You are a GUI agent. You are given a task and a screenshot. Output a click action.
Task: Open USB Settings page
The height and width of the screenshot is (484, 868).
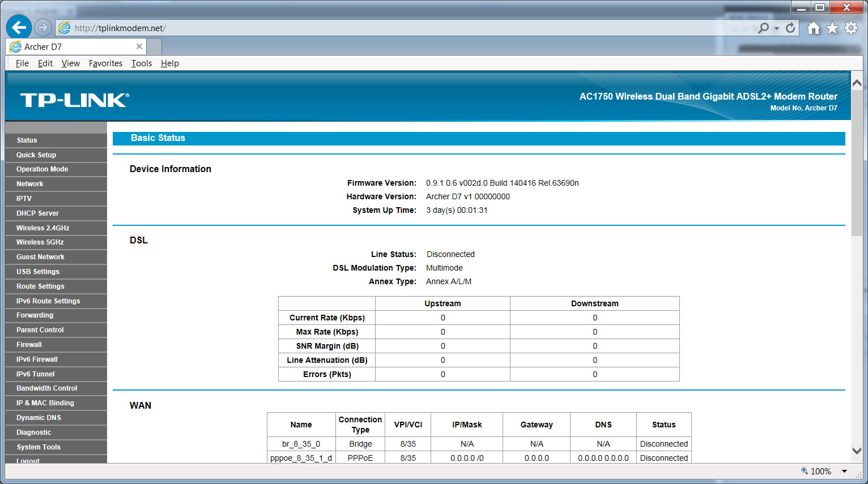56,272
